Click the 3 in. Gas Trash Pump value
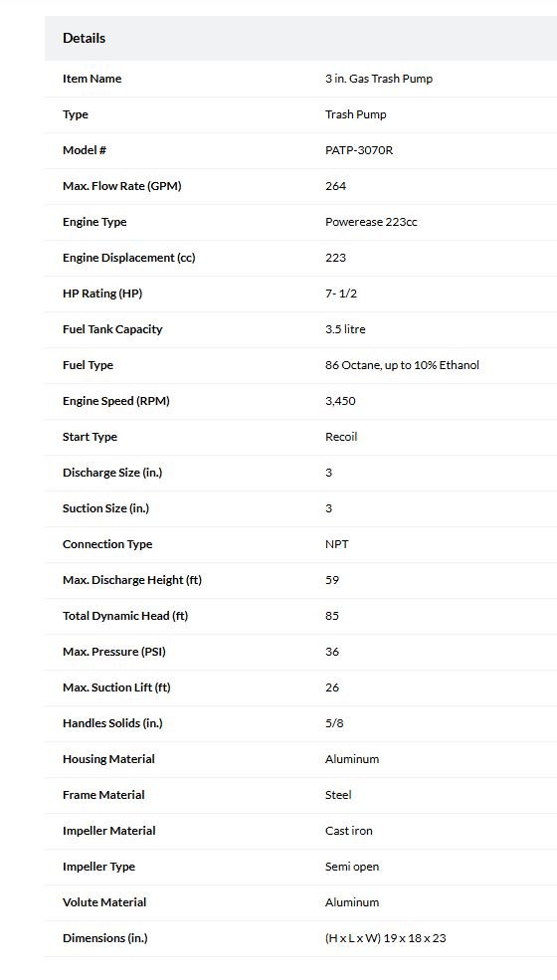Viewport: 557px width, 980px height. pyautogui.click(x=379, y=79)
